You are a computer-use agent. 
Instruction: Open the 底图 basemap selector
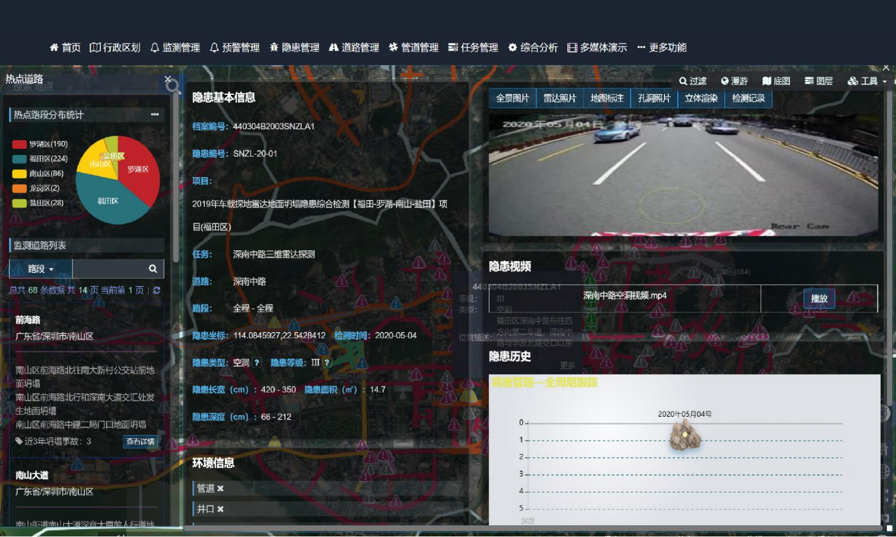tap(776, 81)
